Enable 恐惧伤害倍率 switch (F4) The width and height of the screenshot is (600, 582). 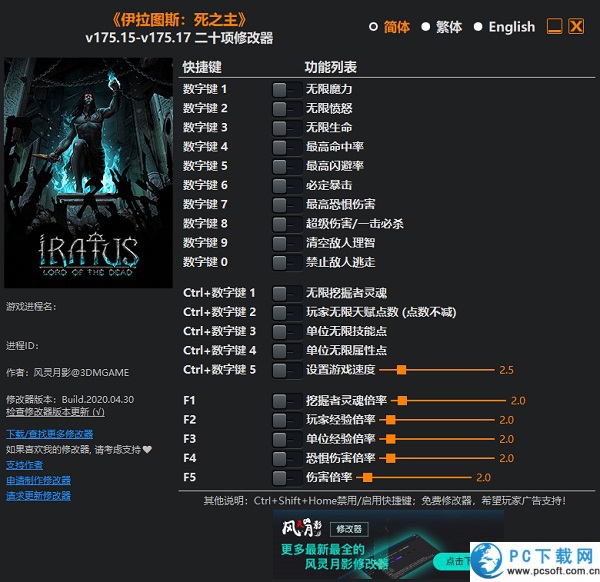pyautogui.click(x=287, y=459)
